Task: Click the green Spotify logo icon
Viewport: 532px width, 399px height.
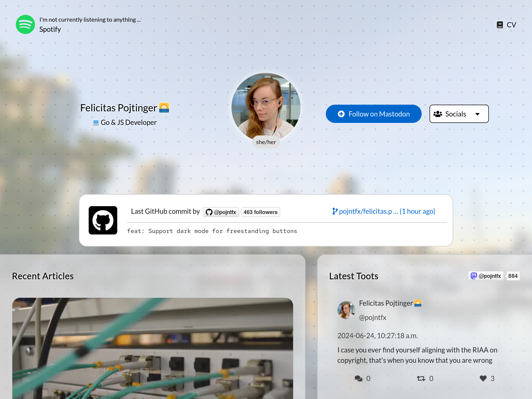Action: [25, 24]
